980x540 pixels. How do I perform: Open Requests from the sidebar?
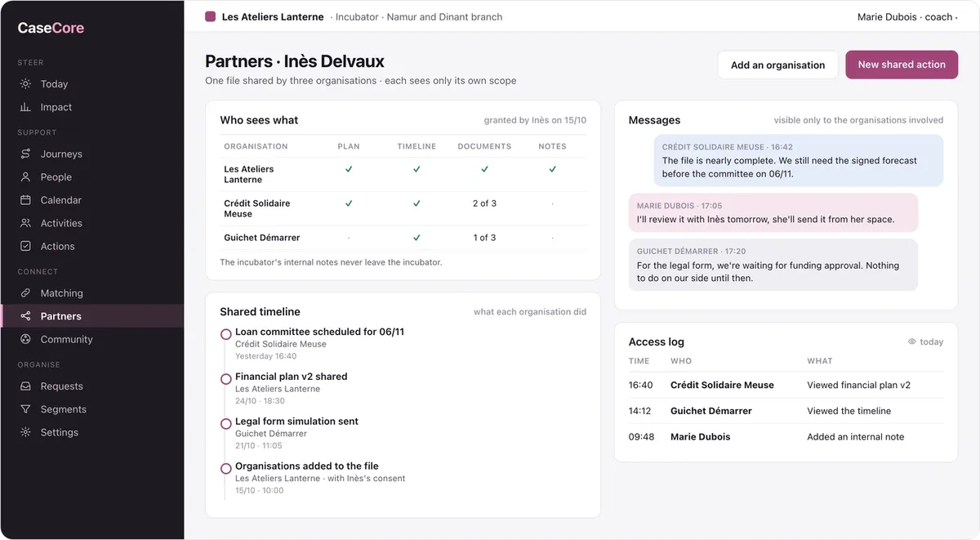click(92, 386)
